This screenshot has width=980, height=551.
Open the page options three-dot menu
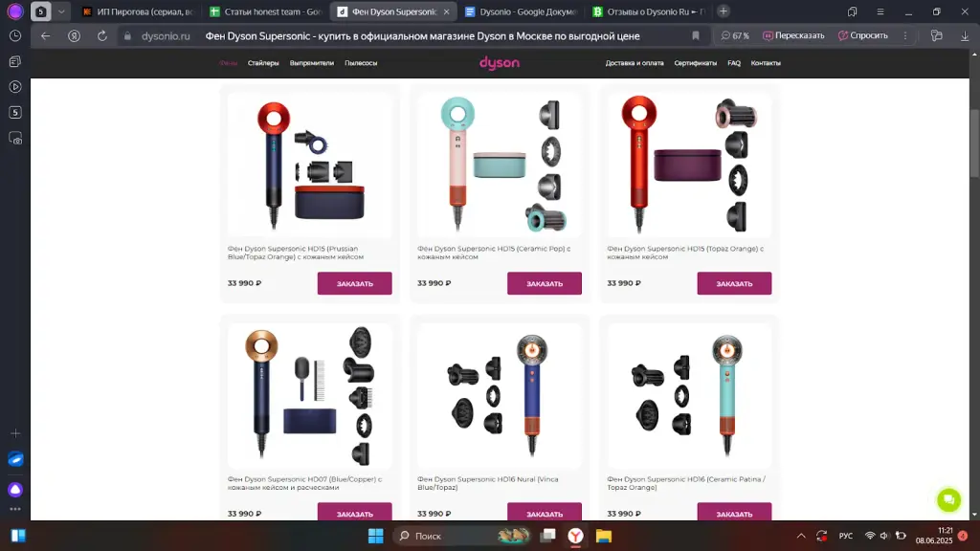click(905, 36)
